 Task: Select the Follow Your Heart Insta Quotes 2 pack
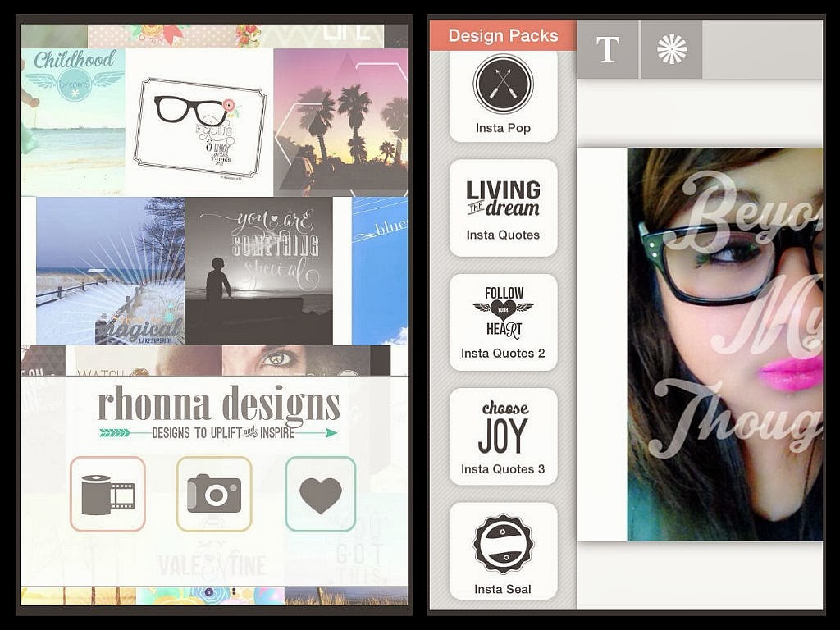click(503, 322)
